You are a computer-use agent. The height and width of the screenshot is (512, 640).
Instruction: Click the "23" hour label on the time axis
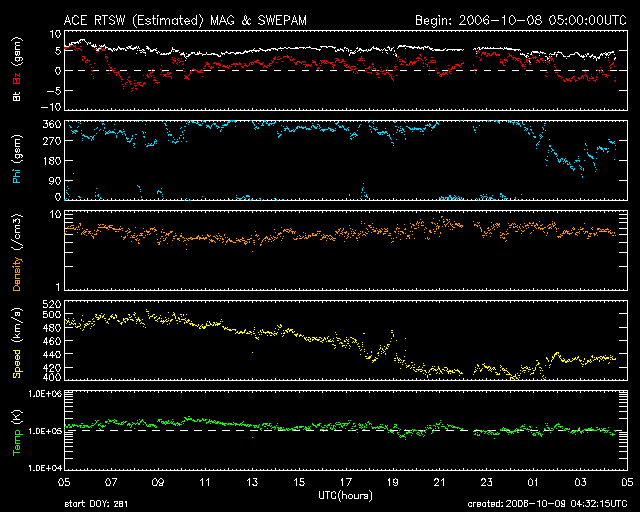[x=487, y=482]
